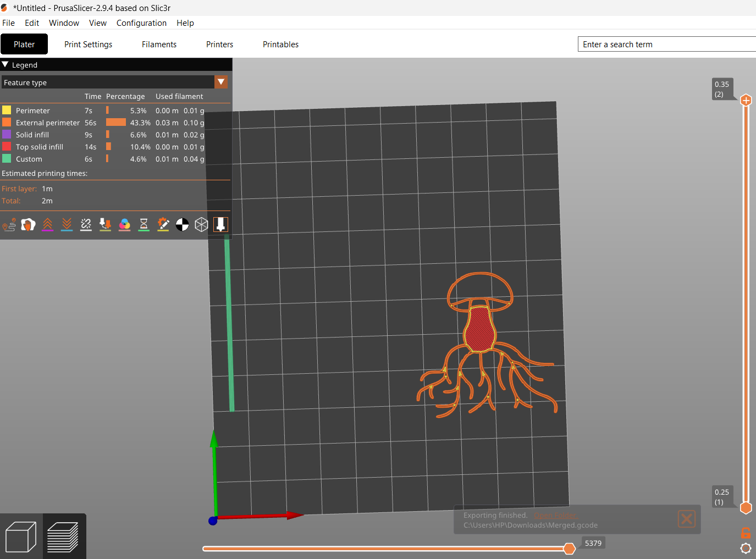
Task: Toggle custom G-code visibility (gear pencil icon)
Action: click(x=163, y=224)
